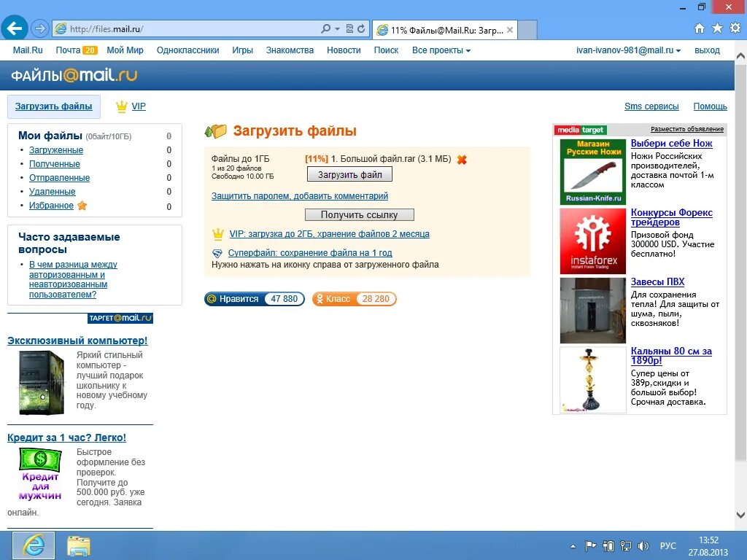The height and width of the screenshot is (560, 747).
Task: Click the Russian-Knife.ru ad thumbnail
Action: point(592,171)
